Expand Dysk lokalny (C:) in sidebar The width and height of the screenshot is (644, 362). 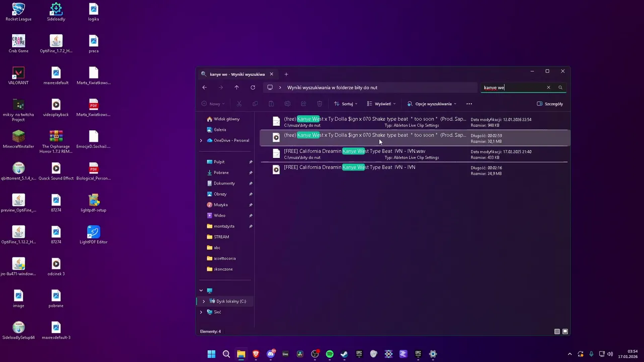204,301
